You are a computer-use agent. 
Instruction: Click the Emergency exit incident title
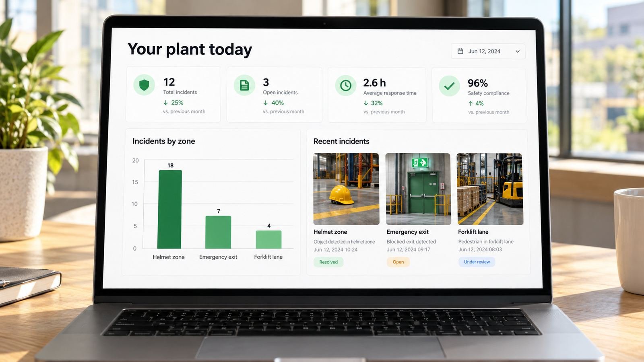click(x=407, y=232)
